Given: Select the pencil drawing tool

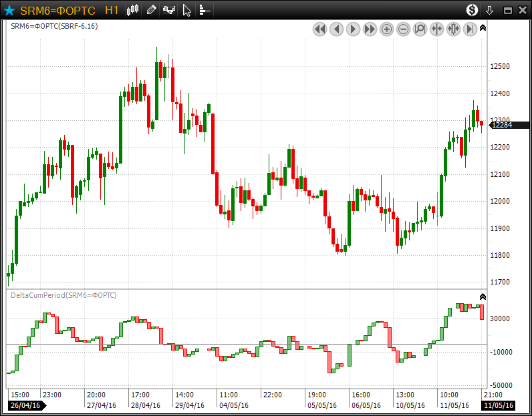Looking at the screenshot, I should pos(152,10).
